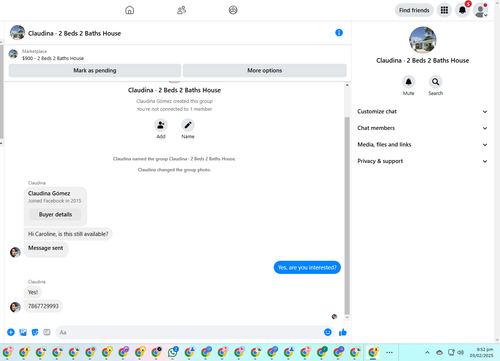This screenshot has height=361, width=500.
Task: Open taskbar overflow three-dots icon
Action: click(x=389, y=352)
